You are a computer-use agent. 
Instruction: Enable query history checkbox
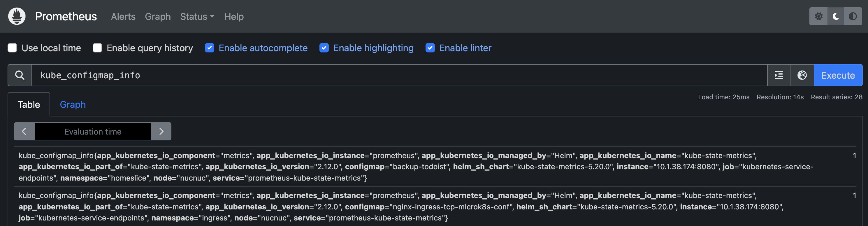click(x=97, y=48)
